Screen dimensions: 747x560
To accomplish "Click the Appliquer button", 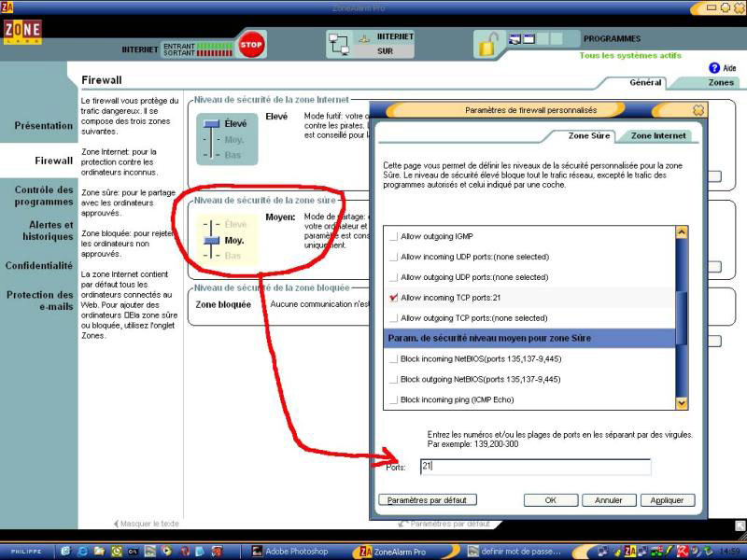I will point(668,500).
